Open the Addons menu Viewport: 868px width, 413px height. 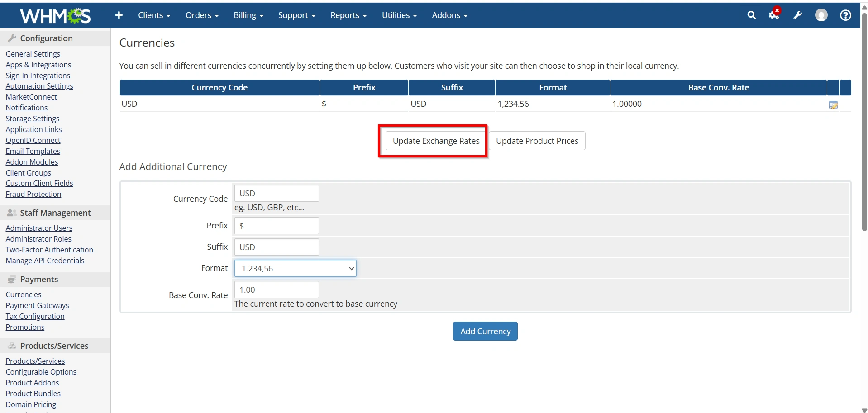coord(449,15)
